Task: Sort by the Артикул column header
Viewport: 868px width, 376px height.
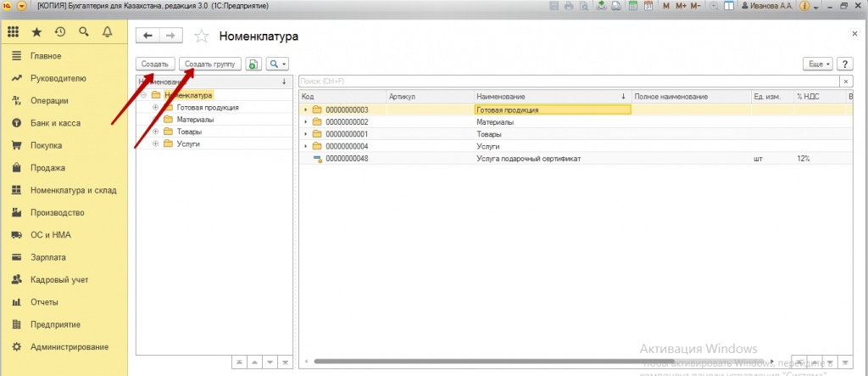Action: tap(430, 97)
